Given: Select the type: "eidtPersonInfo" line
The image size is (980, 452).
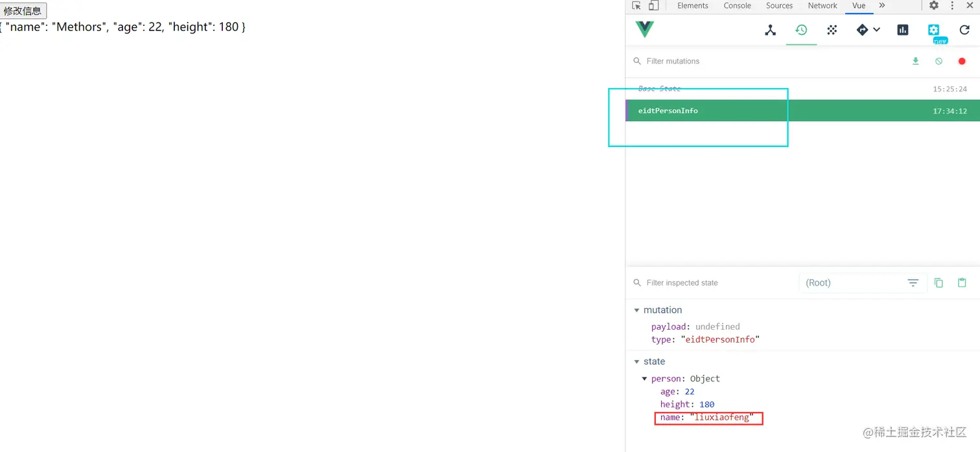Looking at the screenshot, I should pyautogui.click(x=705, y=339).
